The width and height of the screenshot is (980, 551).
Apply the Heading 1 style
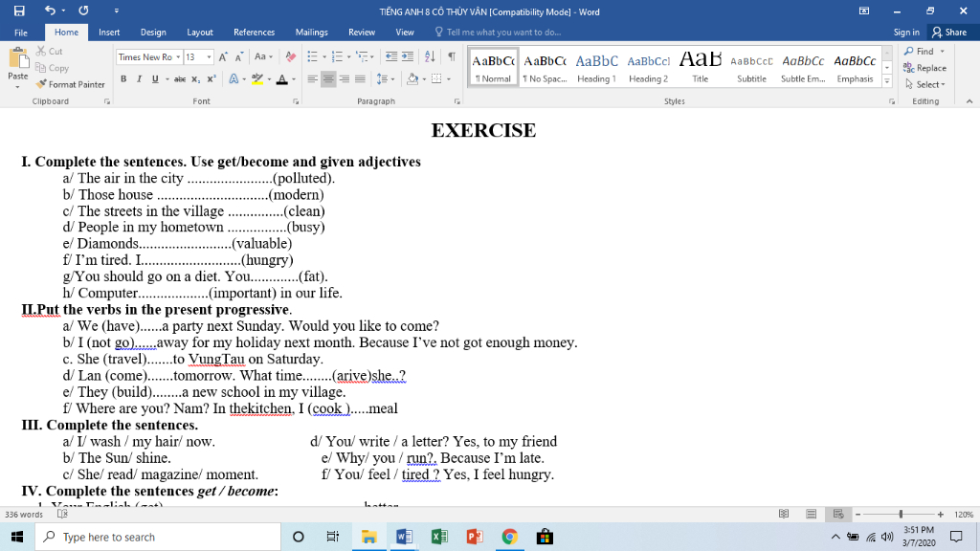596,68
